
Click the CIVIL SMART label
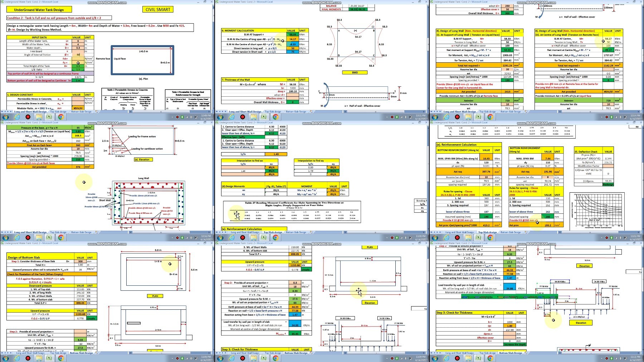pos(158,10)
